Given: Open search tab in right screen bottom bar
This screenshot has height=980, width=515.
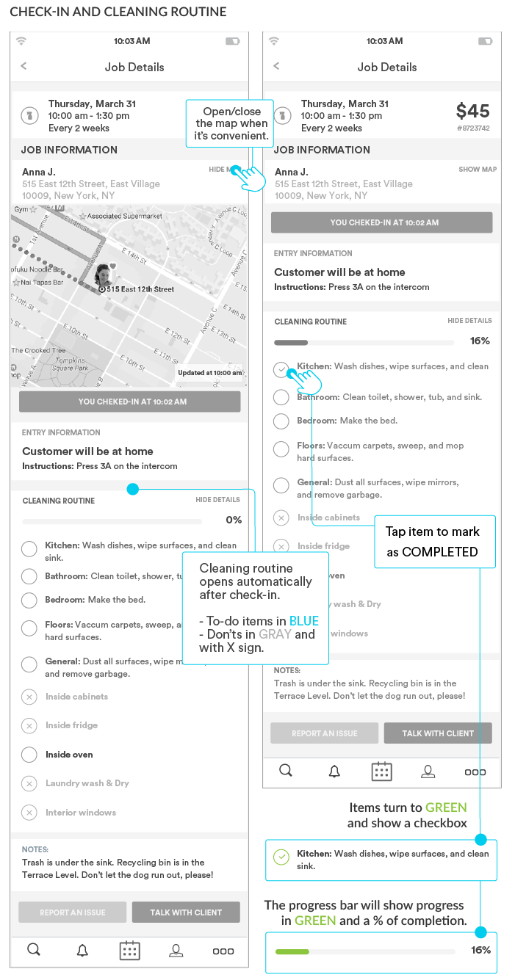Looking at the screenshot, I should 287,770.
